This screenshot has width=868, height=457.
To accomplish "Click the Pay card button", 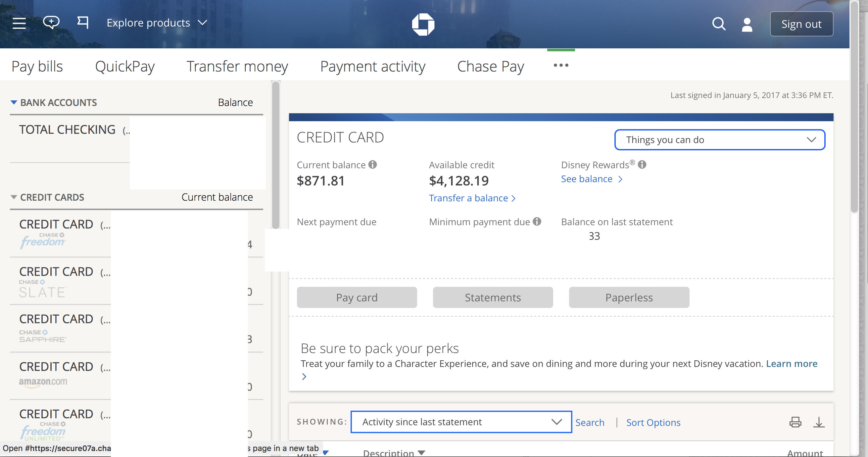I will (x=357, y=297).
